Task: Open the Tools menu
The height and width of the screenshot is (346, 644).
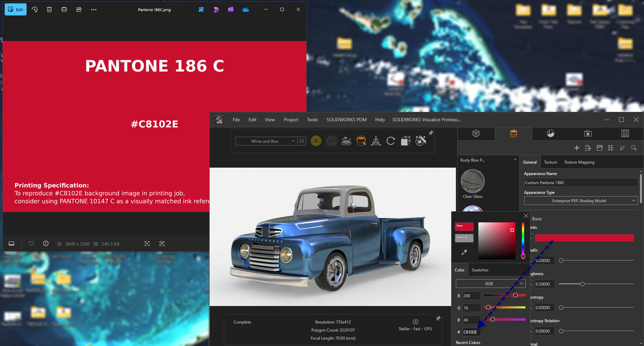Action: coord(312,120)
